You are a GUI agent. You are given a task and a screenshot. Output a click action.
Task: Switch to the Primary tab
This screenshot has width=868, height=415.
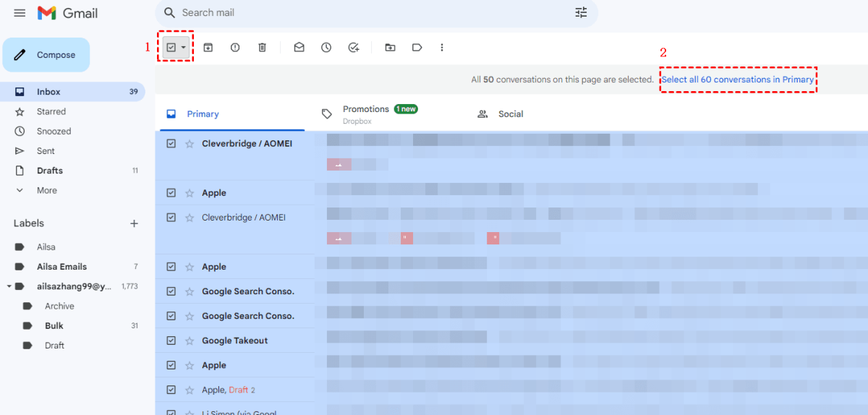click(230, 114)
